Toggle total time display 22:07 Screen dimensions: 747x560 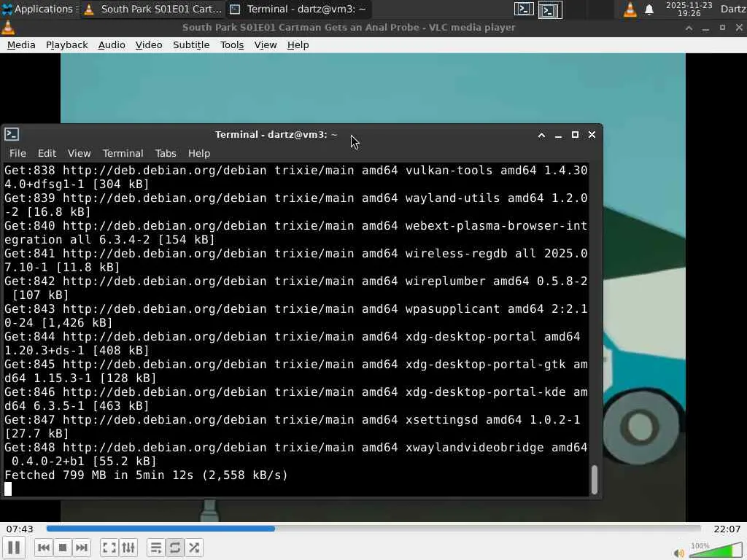pos(727,529)
